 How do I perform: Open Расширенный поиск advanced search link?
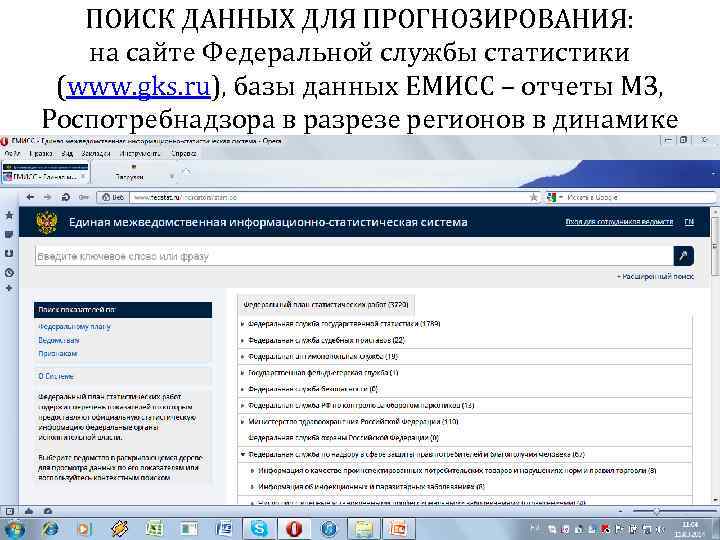tap(655, 276)
